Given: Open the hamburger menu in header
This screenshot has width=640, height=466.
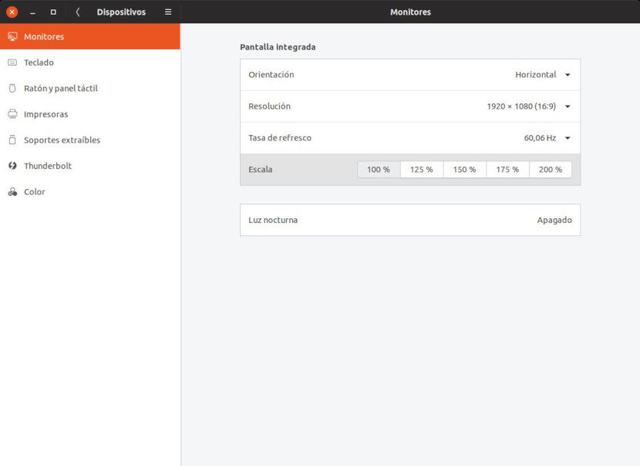Looking at the screenshot, I should tap(168, 12).
